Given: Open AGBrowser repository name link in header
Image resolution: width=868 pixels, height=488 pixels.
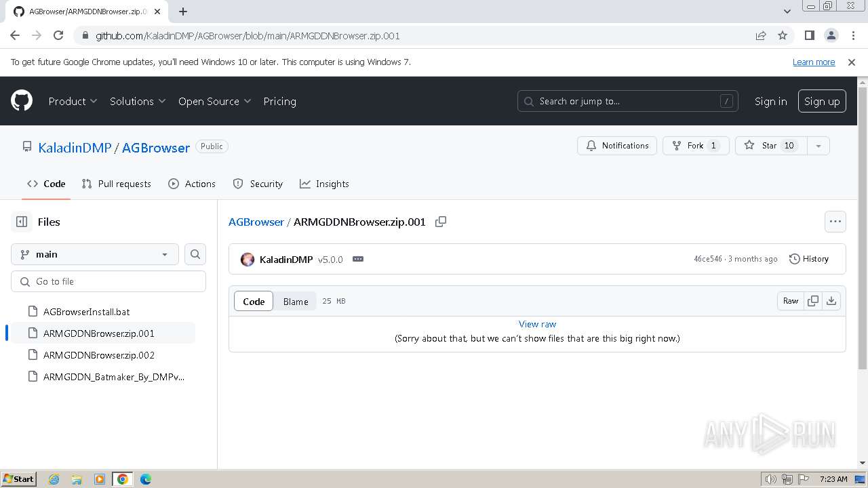Looking at the screenshot, I should 156,148.
